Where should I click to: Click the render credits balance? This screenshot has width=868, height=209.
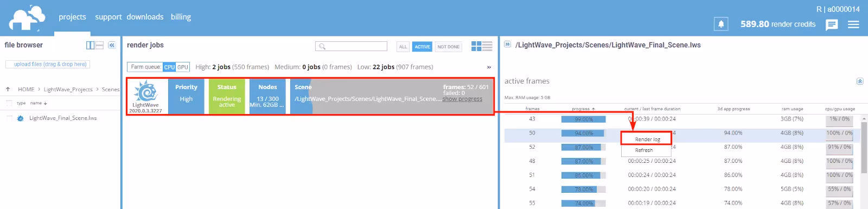click(x=778, y=24)
